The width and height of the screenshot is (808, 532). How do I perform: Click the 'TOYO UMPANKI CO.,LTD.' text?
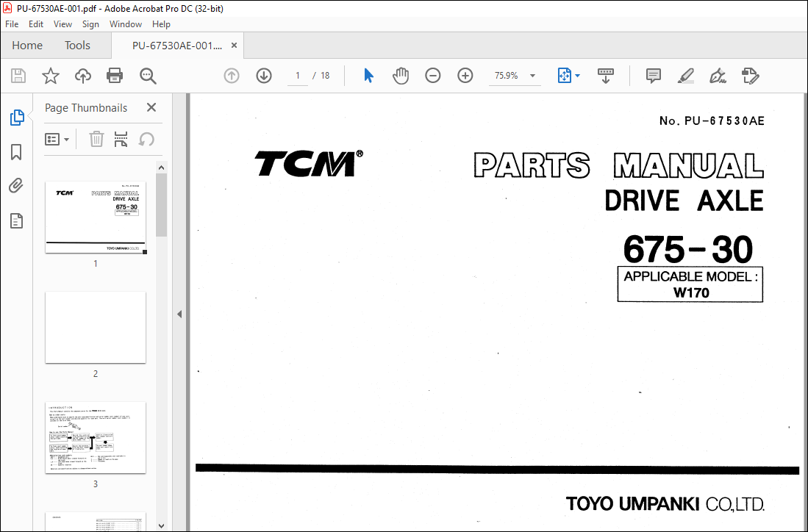tap(665, 504)
